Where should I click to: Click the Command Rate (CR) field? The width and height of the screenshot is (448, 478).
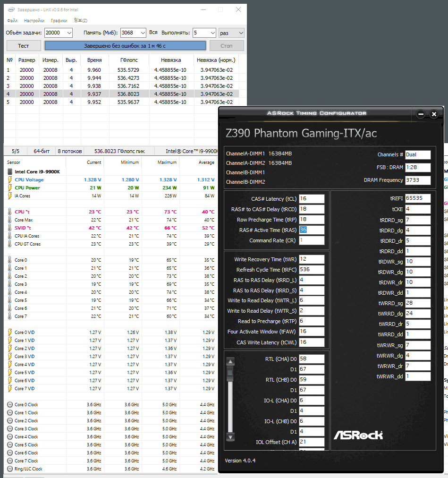click(x=312, y=240)
